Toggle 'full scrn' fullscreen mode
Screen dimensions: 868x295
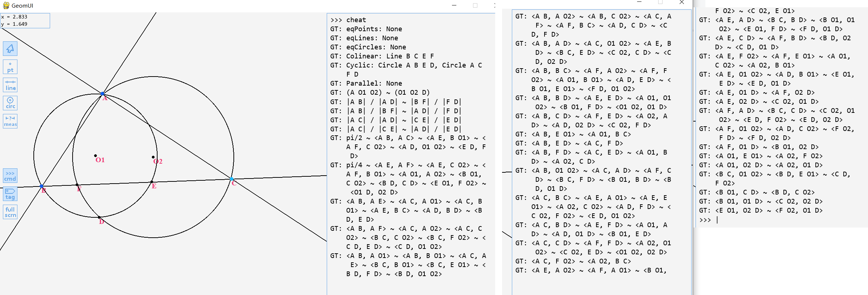tap(10, 212)
